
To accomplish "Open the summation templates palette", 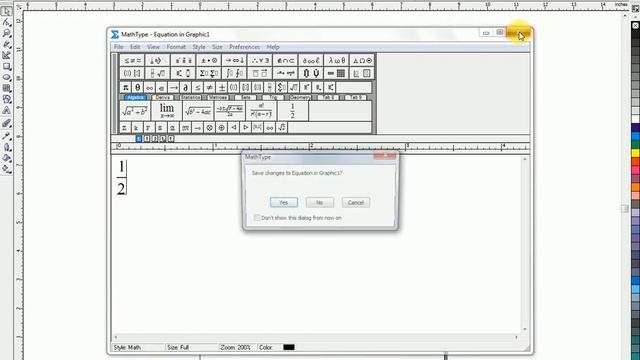I will coord(209,73).
